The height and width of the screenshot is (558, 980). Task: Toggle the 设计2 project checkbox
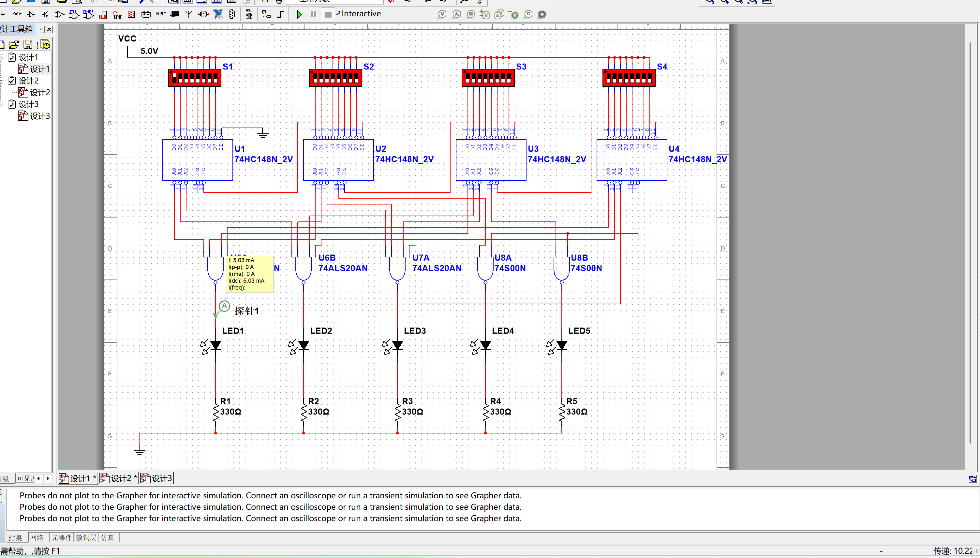[x=12, y=81]
